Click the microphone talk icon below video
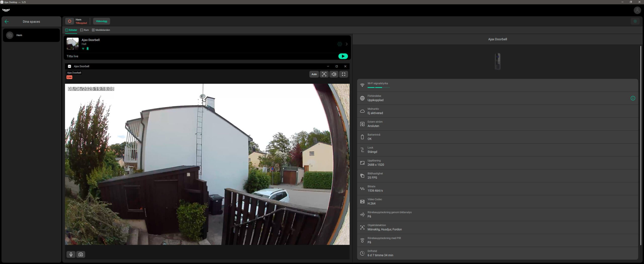644x264 pixels. click(71, 254)
